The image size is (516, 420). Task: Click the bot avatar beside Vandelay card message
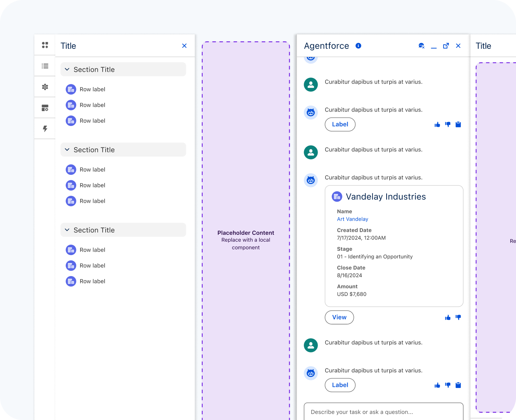pyautogui.click(x=311, y=180)
